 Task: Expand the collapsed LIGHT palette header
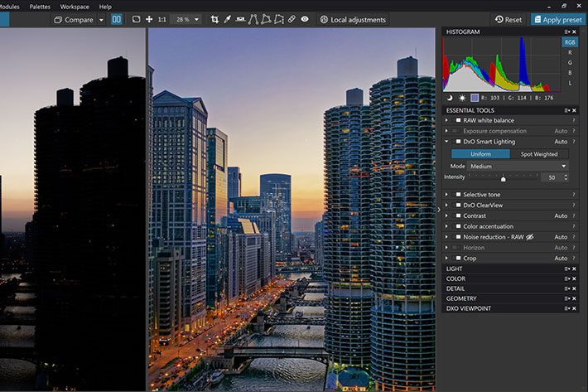click(x=455, y=269)
